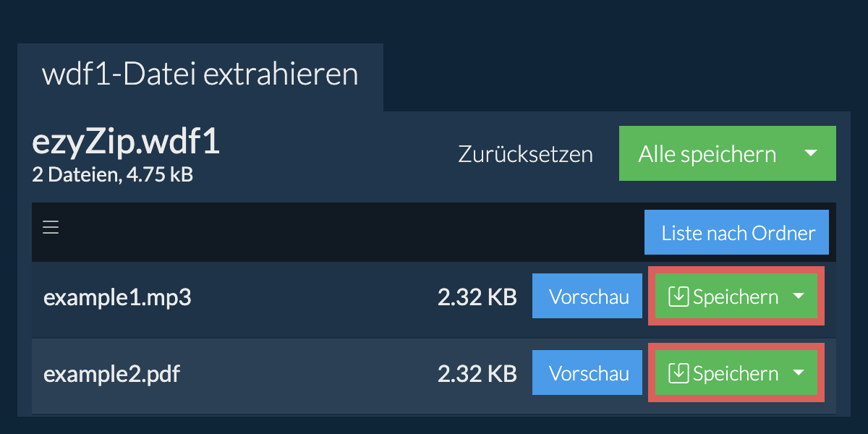
Task: Select the wdf1-Datei extrahieren tab
Action: 200,75
